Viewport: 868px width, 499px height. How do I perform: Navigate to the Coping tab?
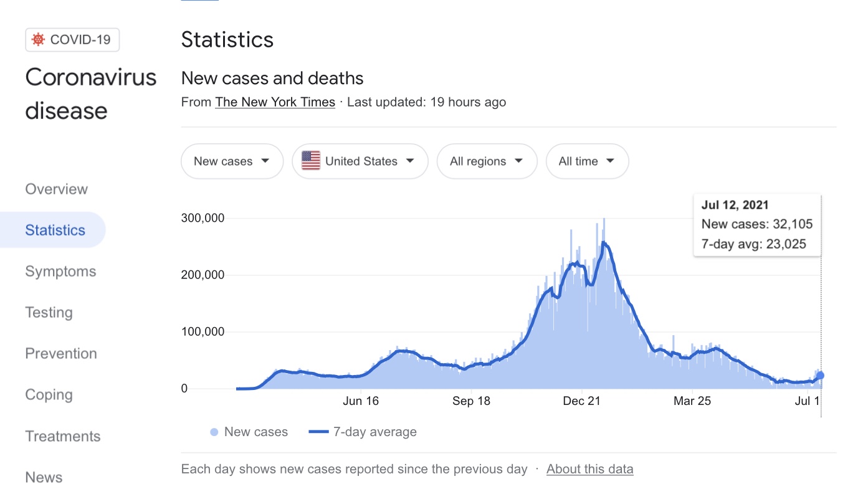click(x=49, y=395)
